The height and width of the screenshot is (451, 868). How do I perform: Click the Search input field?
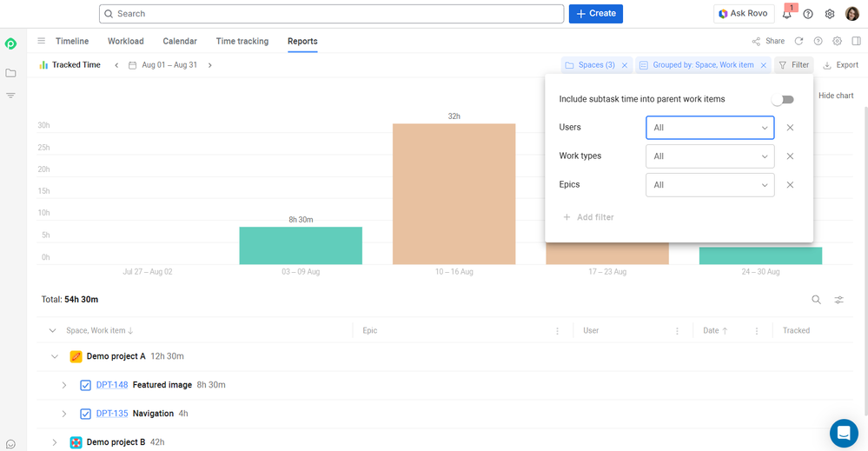tap(332, 14)
